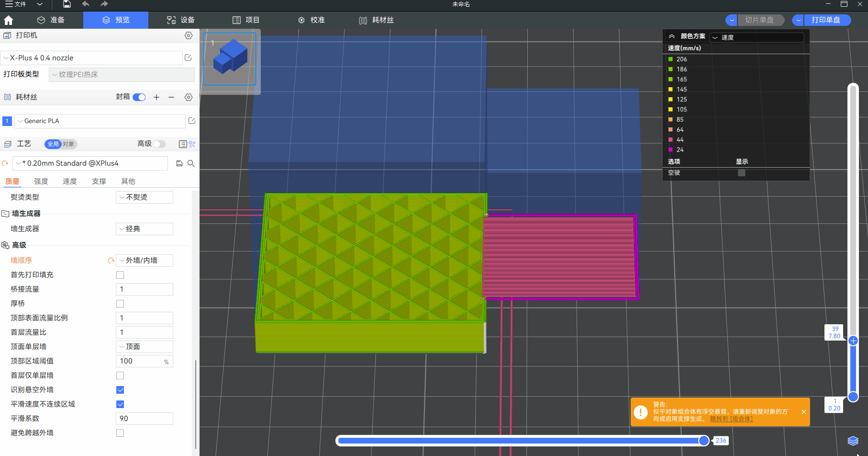Click the horizontal move slider handle

703,441
